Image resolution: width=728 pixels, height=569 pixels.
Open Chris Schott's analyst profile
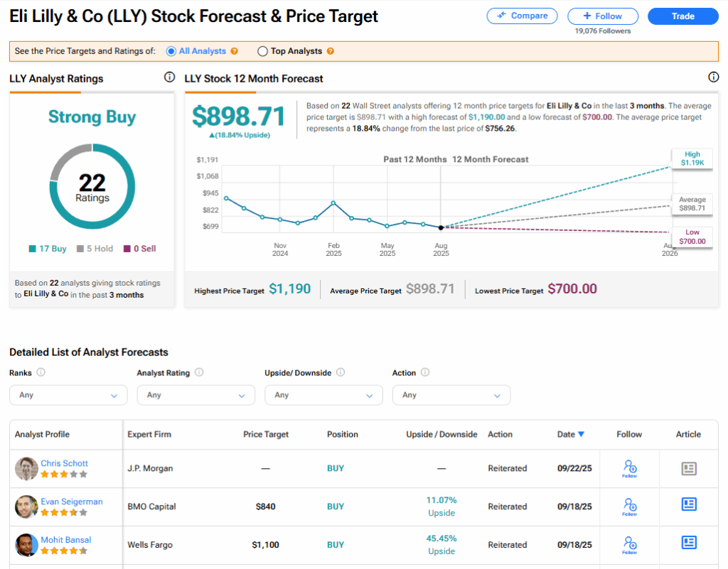[x=64, y=463]
